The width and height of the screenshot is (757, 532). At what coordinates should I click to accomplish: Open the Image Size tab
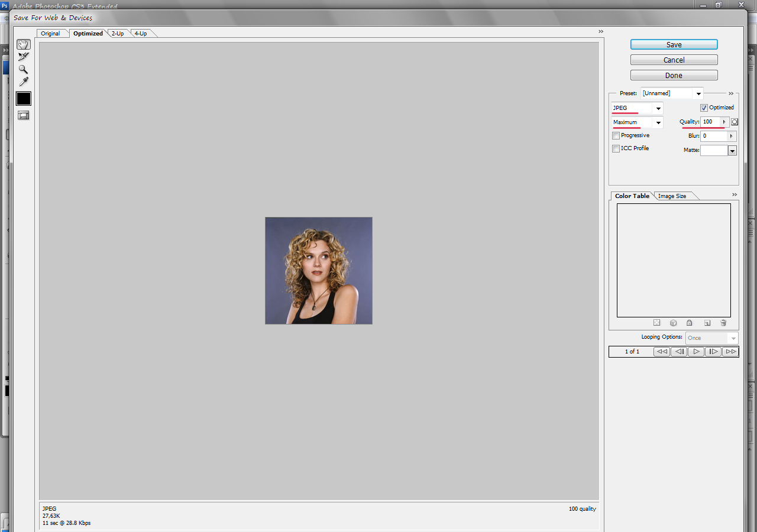(672, 196)
